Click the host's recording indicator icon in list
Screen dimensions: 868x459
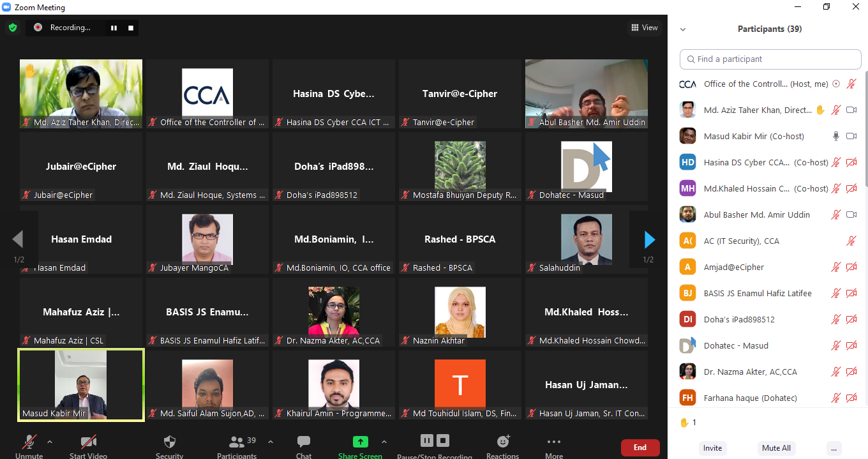(836, 84)
